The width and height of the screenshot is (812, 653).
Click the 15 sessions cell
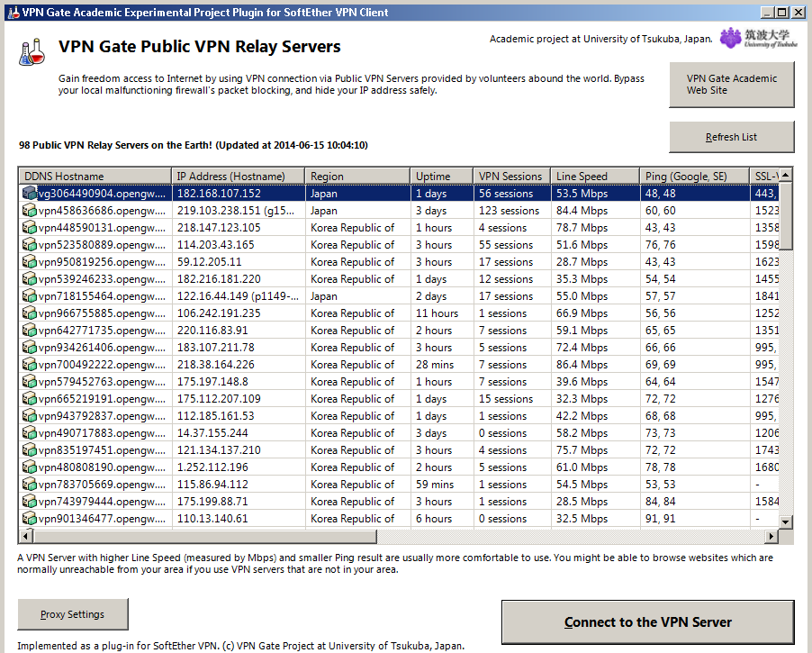[506, 398]
